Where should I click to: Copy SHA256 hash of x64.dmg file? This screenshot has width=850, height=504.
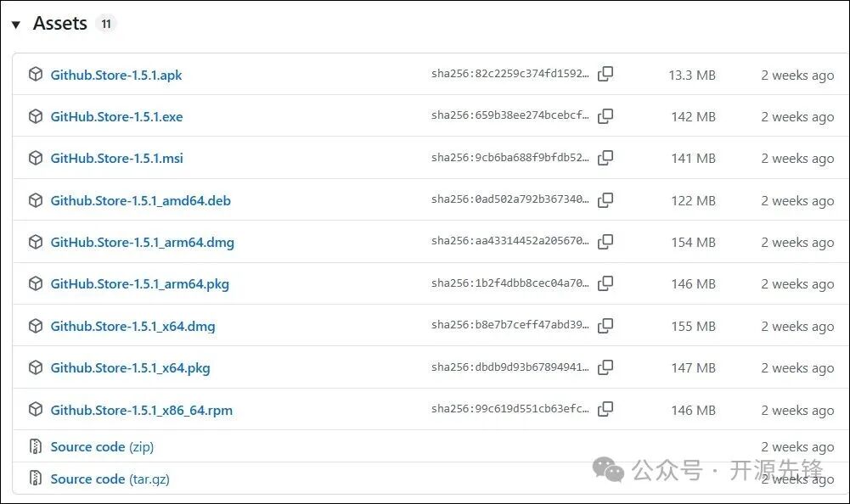tap(605, 326)
